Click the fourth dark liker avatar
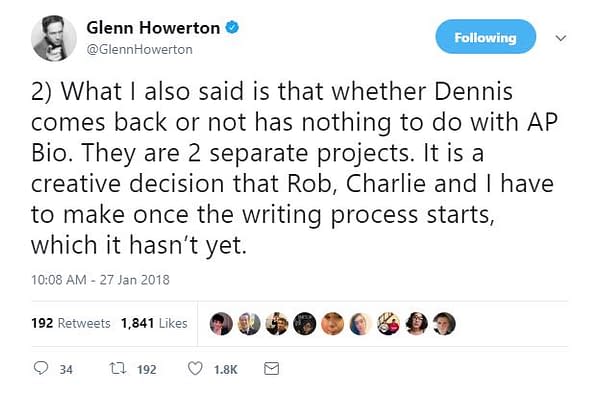 click(x=305, y=324)
